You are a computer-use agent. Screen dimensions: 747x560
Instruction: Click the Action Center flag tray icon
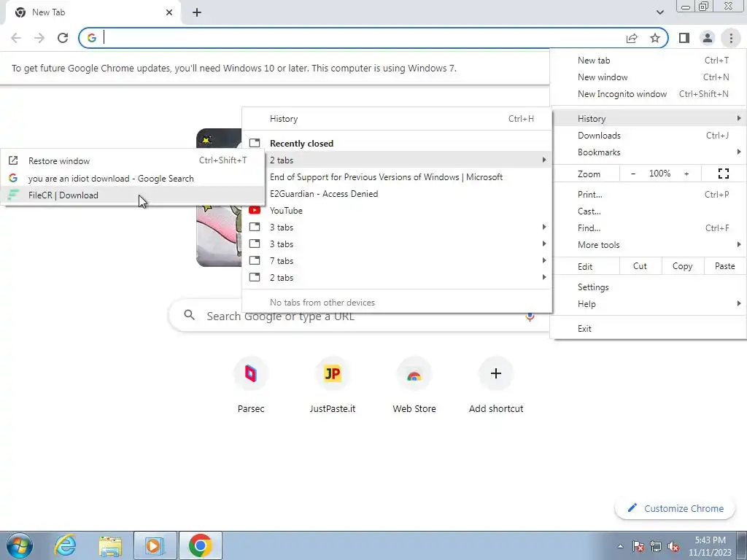(638, 547)
